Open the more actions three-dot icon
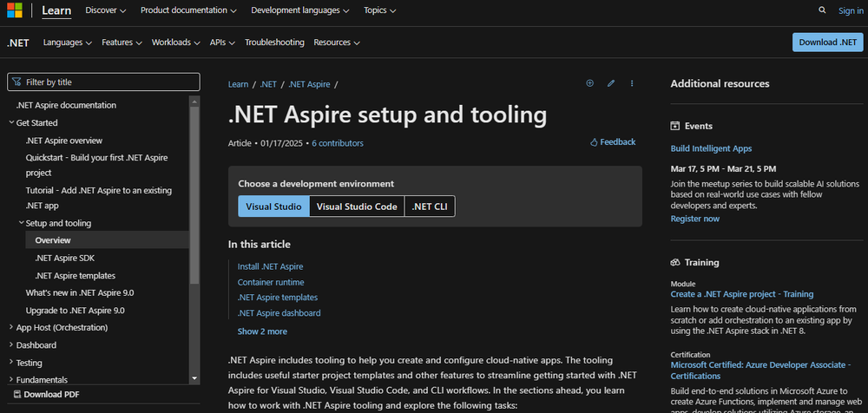This screenshot has height=413, width=868. click(632, 83)
